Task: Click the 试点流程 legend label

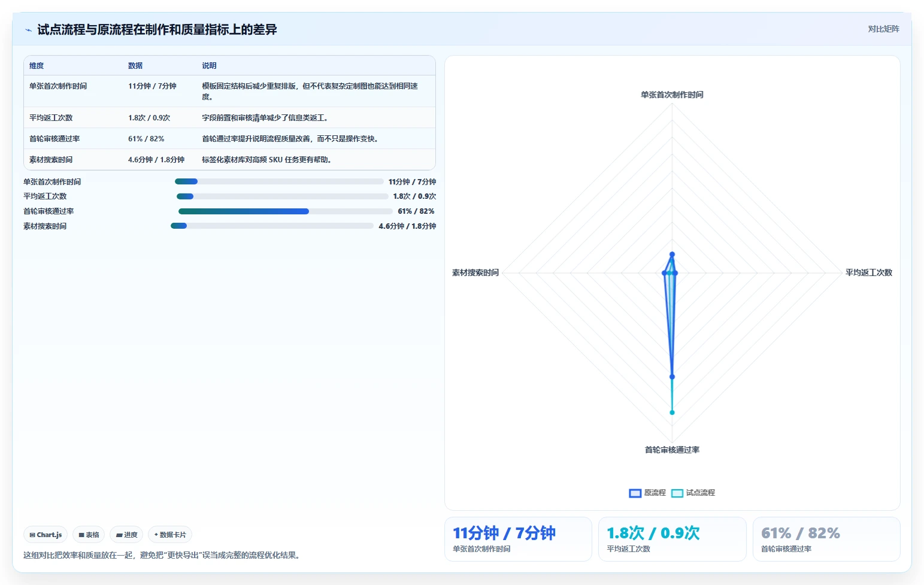Action: (x=701, y=493)
